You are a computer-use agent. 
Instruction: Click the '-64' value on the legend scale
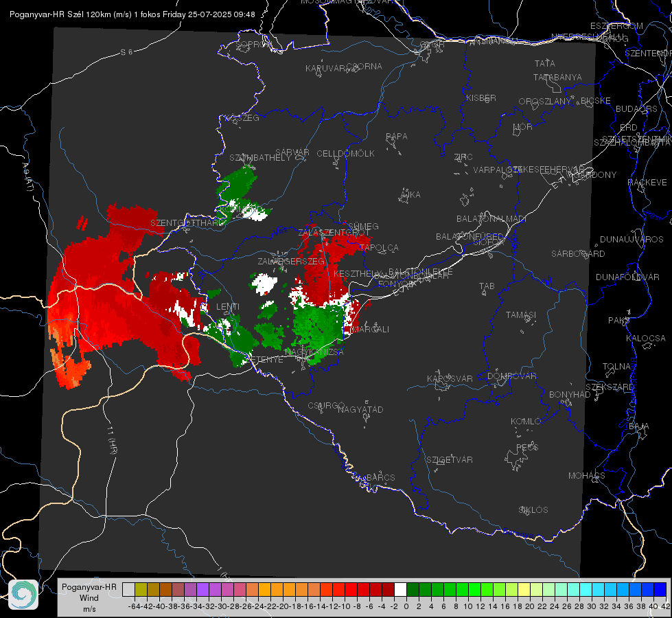134,606
